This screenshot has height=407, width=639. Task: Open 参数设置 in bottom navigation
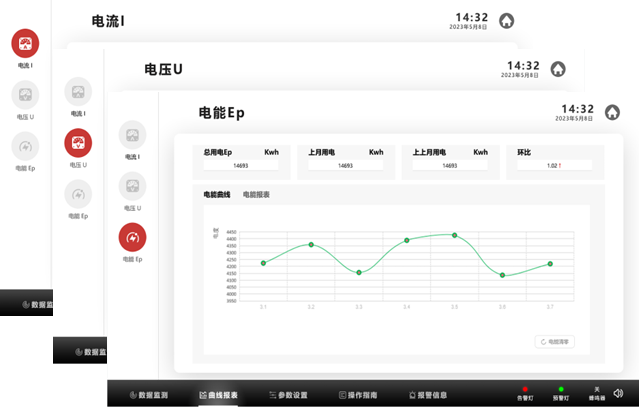[293, 395]
